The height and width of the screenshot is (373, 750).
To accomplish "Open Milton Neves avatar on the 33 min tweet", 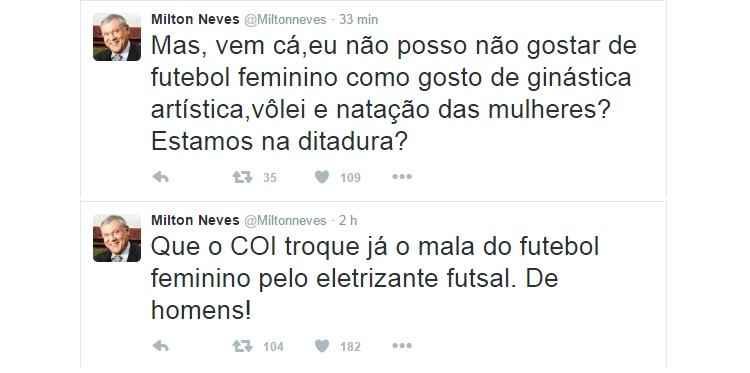I will 117,37.
